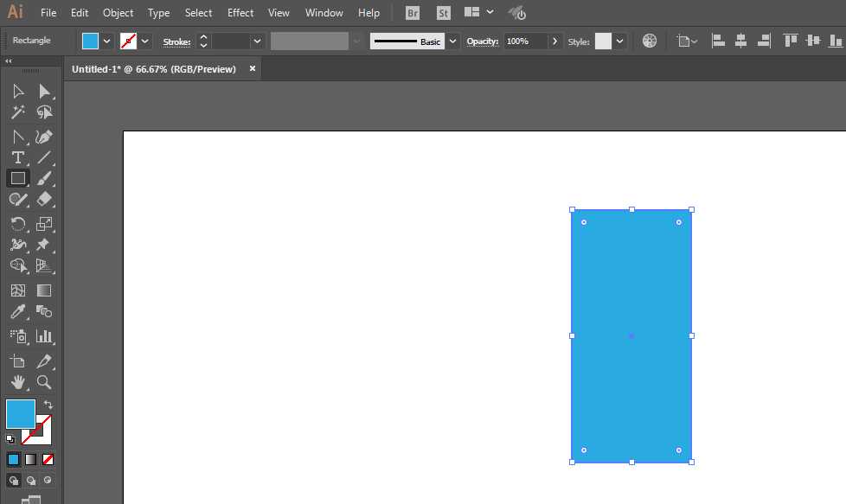Select the Magic Wand tool

click(x=18, y=112)
